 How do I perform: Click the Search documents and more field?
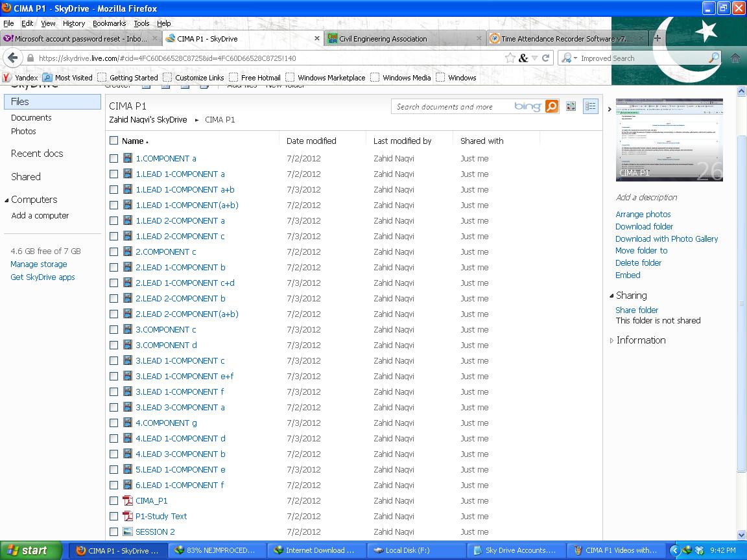coord(450,107)
